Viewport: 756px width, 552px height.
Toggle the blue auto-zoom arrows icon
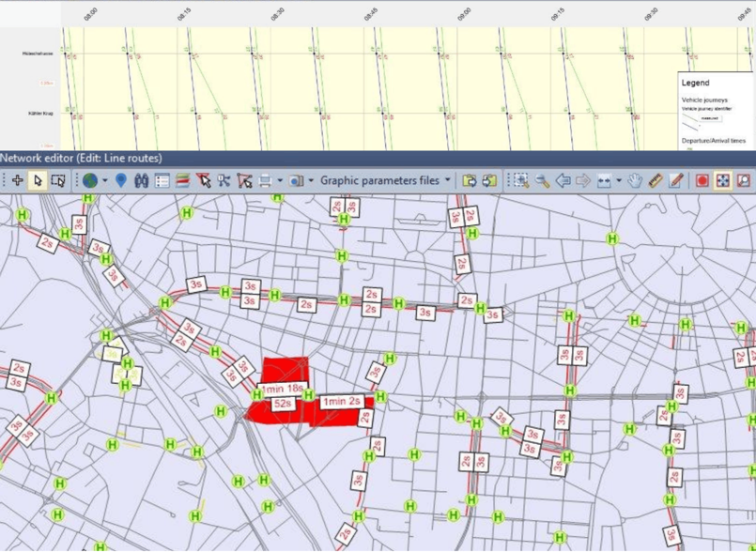(x=722, y=181)
